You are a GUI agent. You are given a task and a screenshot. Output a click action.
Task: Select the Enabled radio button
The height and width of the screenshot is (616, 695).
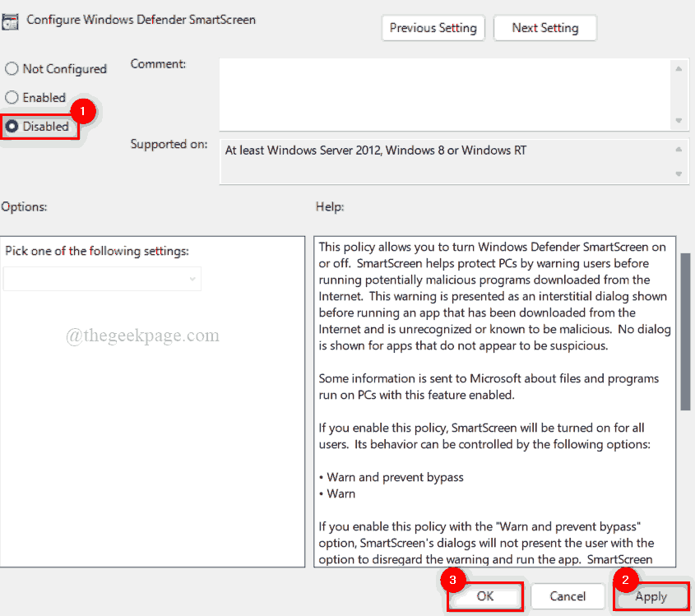12,97
